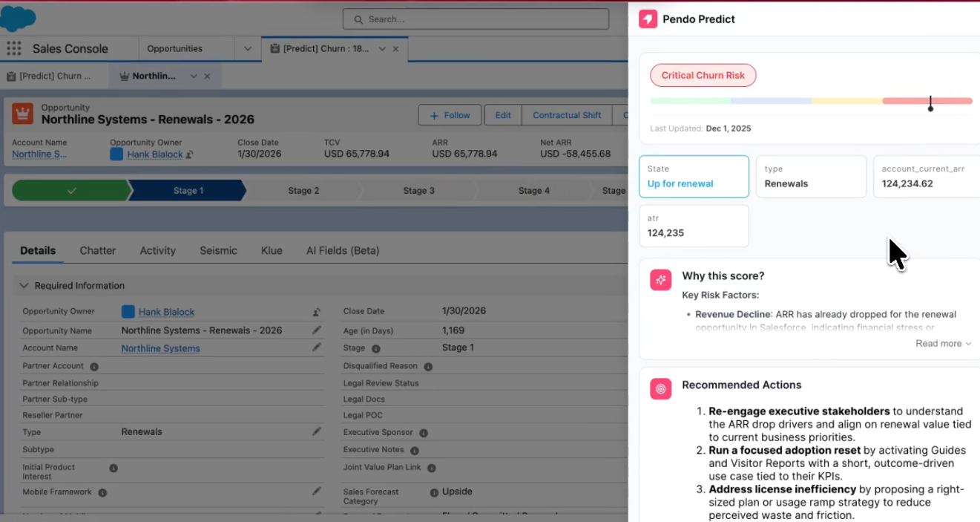Image resolution: width=980 pixels, height=522 pixels.
Task: Close the [Predict] Churn : 18... workspace tab
Action: tap(395, 49)
